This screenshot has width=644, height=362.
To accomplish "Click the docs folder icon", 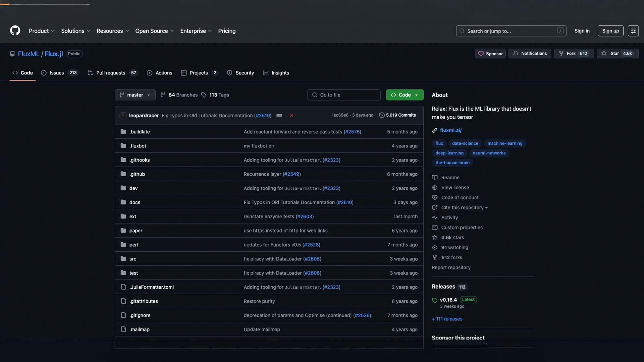I will (x=123, y=202).
